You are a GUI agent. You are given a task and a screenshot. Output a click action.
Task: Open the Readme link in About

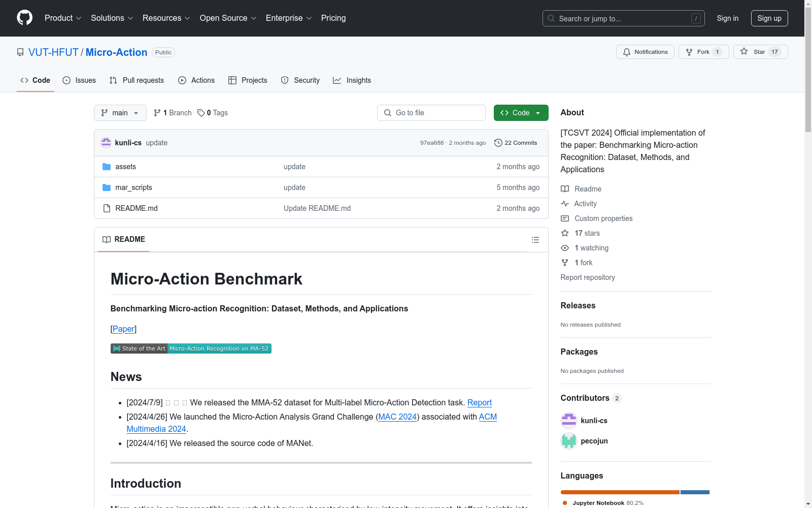581,189
